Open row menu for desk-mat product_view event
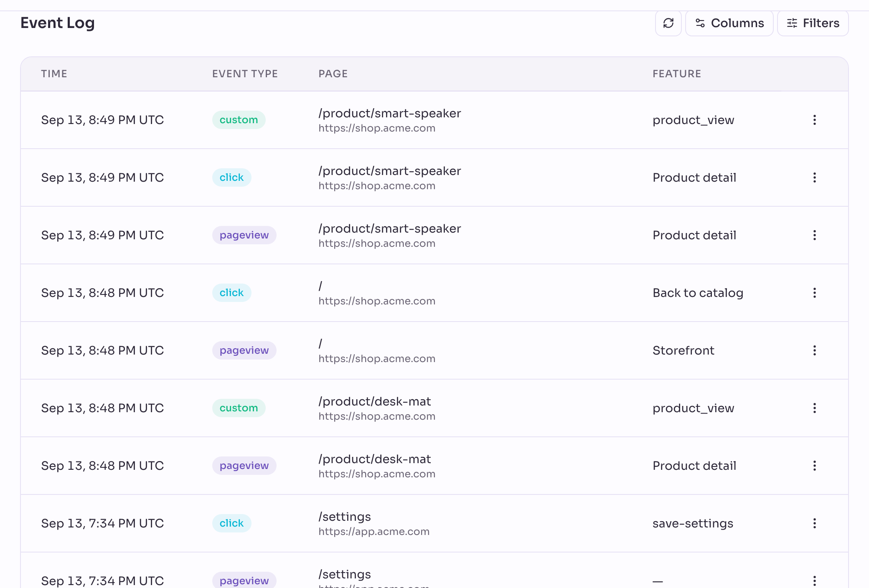The width and height of the screenshot is (869, 588). (814, 408)
